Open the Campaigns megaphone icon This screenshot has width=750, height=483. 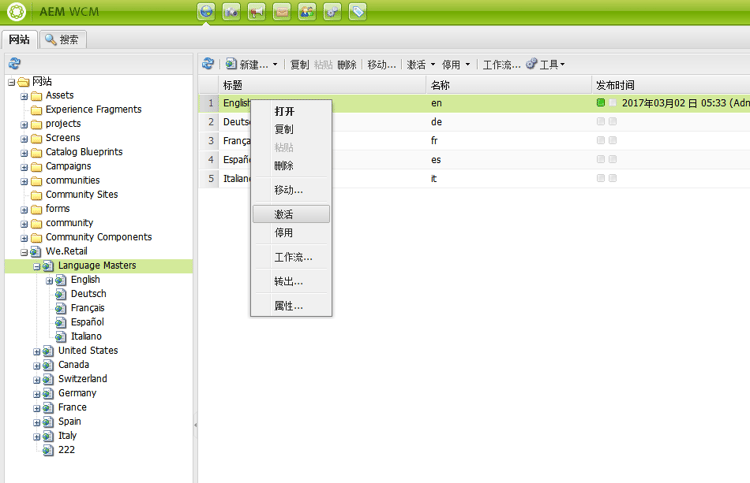click(256, 11)
